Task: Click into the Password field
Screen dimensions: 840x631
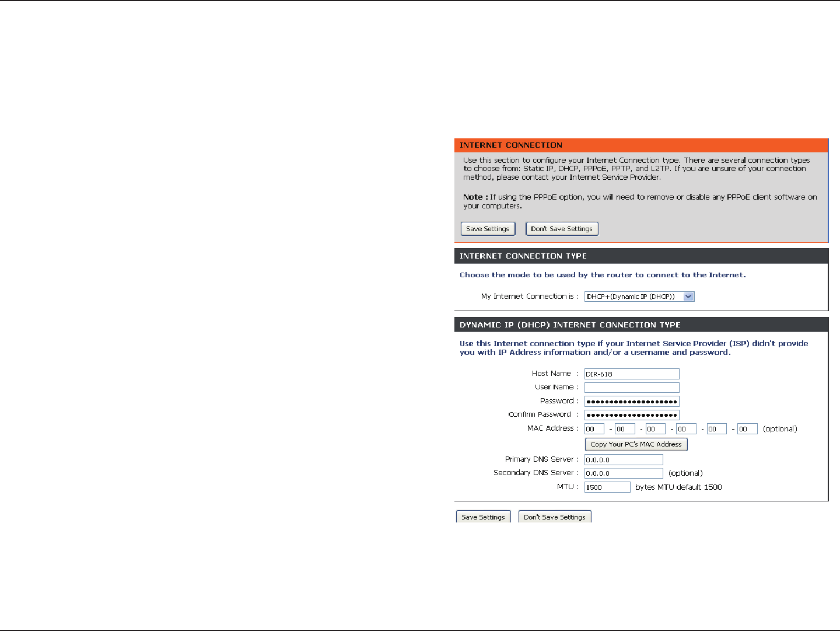Action: tap(632, 401)
